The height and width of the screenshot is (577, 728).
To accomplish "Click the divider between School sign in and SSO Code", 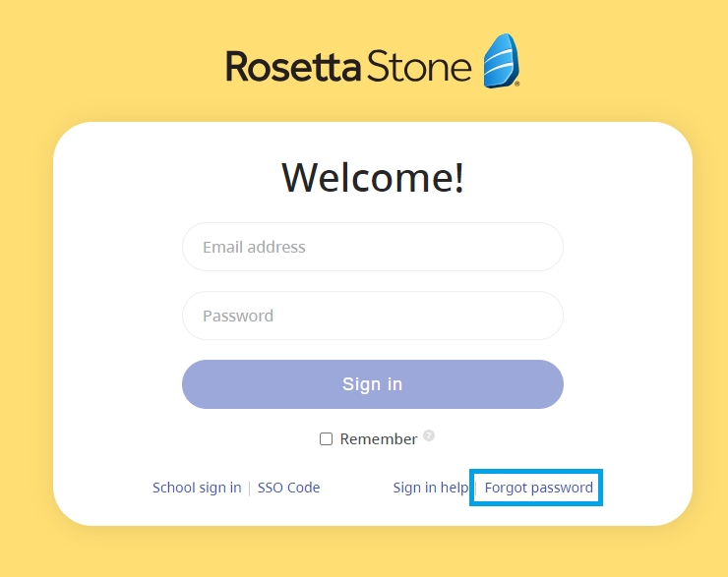I will pyautogui.click(x=249, y=488).
